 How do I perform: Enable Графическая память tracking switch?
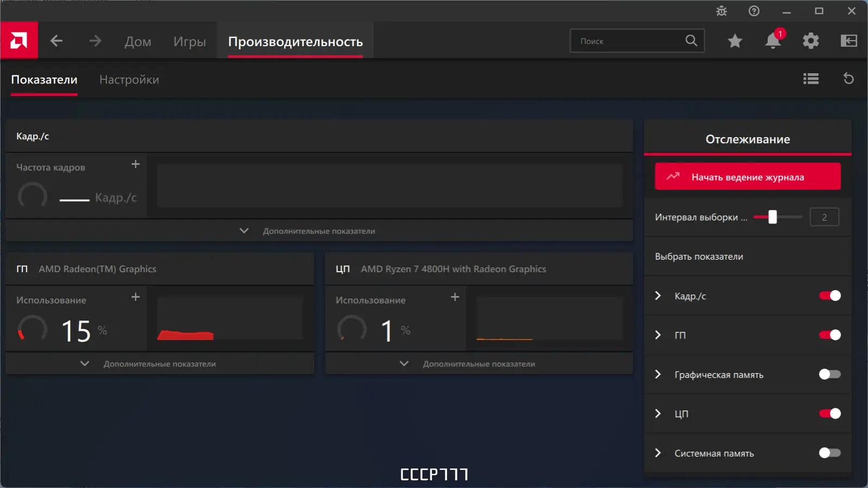830,374
